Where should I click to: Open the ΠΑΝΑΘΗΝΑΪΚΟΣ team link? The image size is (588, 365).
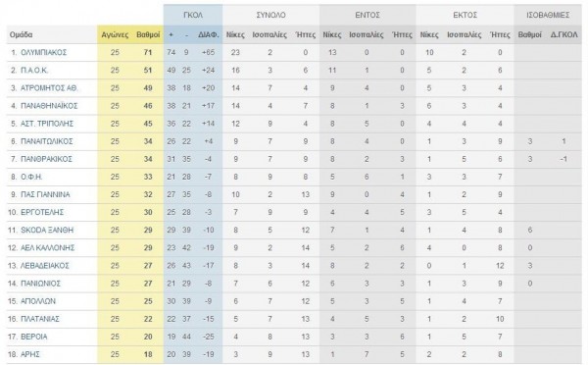tap(49, 106)
